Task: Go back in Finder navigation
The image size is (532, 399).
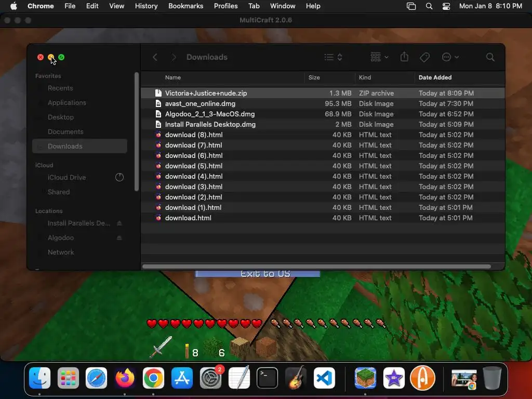Action: pyautogui.click(x=155, y=57)
